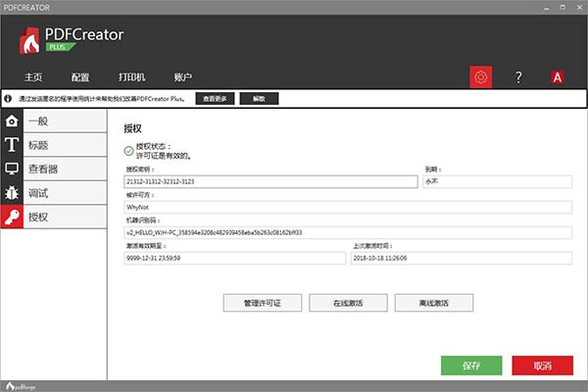This screenshot has width=588, height=392.
Task: Open the monitor icon for 查看器
Action: click(x=12, y=169)
